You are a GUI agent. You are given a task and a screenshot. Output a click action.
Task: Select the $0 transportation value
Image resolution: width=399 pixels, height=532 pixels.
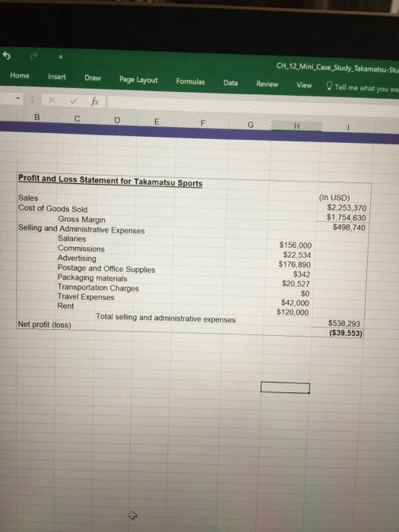pyautogui.click(x=305, y=293)
